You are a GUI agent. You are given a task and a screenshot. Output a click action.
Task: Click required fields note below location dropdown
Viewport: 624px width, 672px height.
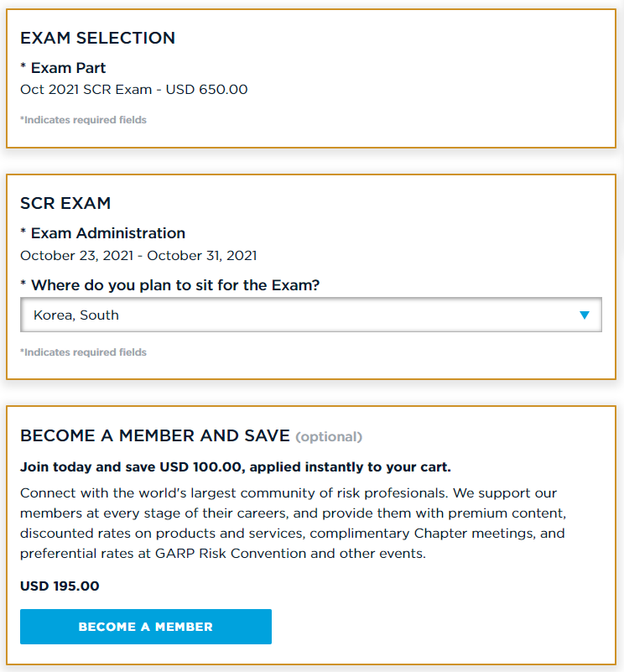tap(83, 352)
